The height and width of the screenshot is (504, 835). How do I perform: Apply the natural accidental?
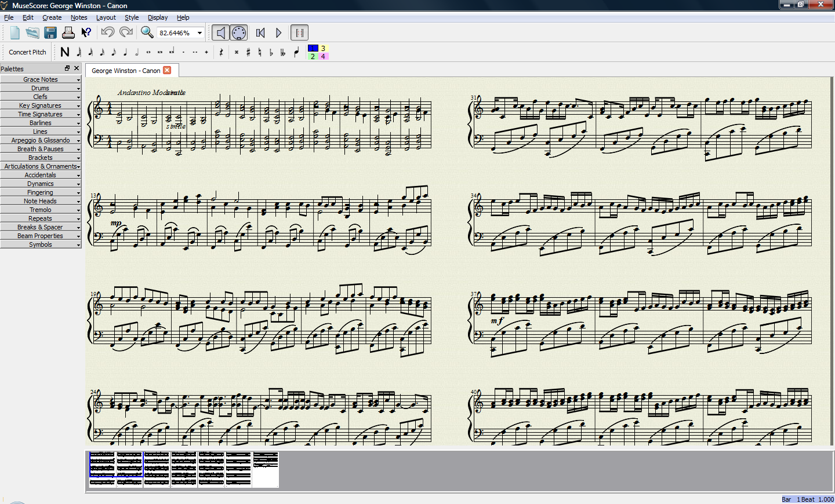pyautogui.click(x=260, y=52)
